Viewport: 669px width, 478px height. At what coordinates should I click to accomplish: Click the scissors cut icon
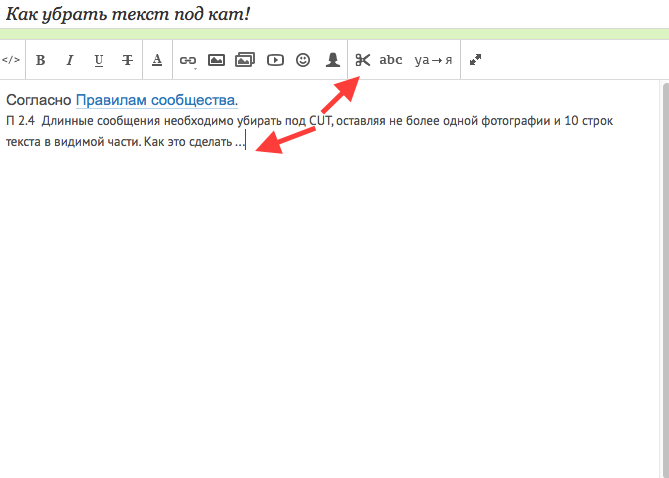tap(362, 60)
